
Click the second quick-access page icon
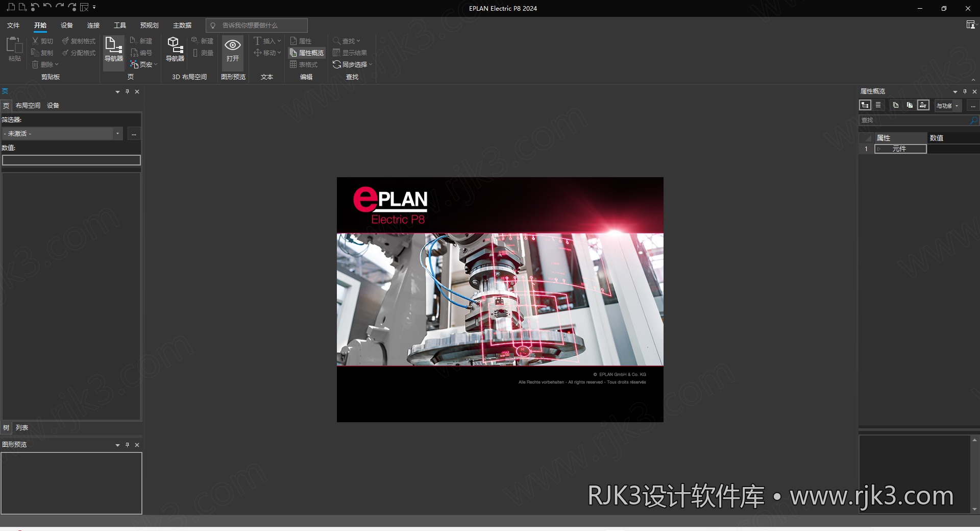[22, 7]
